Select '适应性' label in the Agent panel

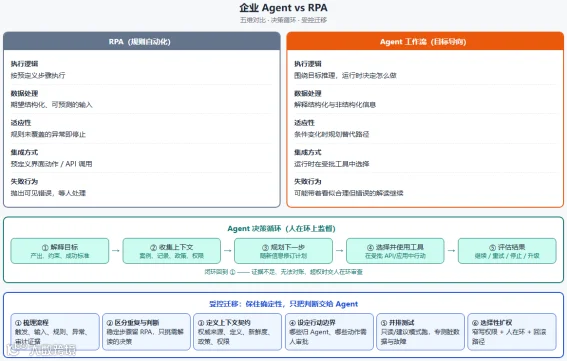[304, 123]
